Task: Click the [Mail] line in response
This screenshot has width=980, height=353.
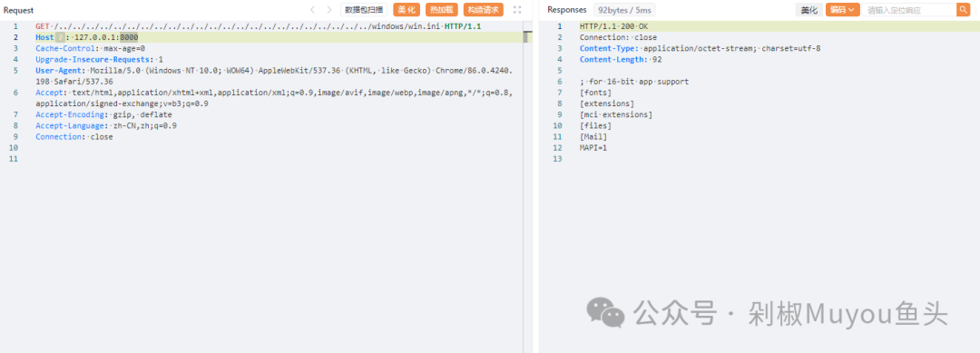Action: point(593,137)
